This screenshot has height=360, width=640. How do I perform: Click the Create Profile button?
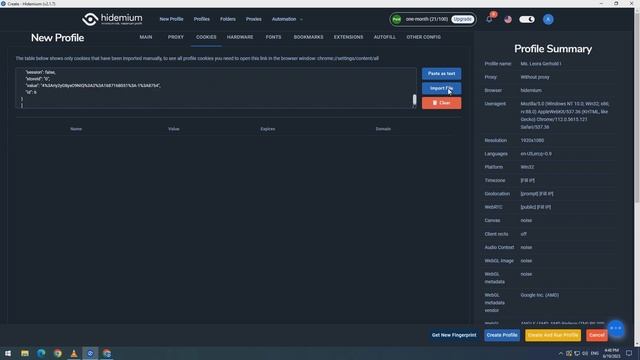(502, 335)
